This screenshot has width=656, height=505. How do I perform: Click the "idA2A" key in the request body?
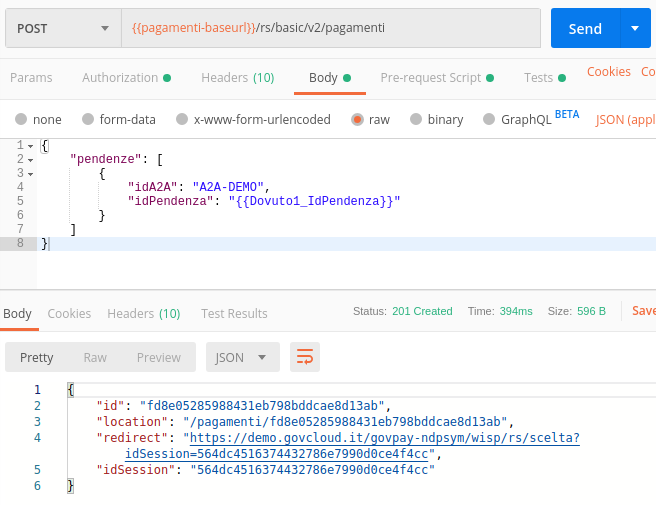(153, 187)
